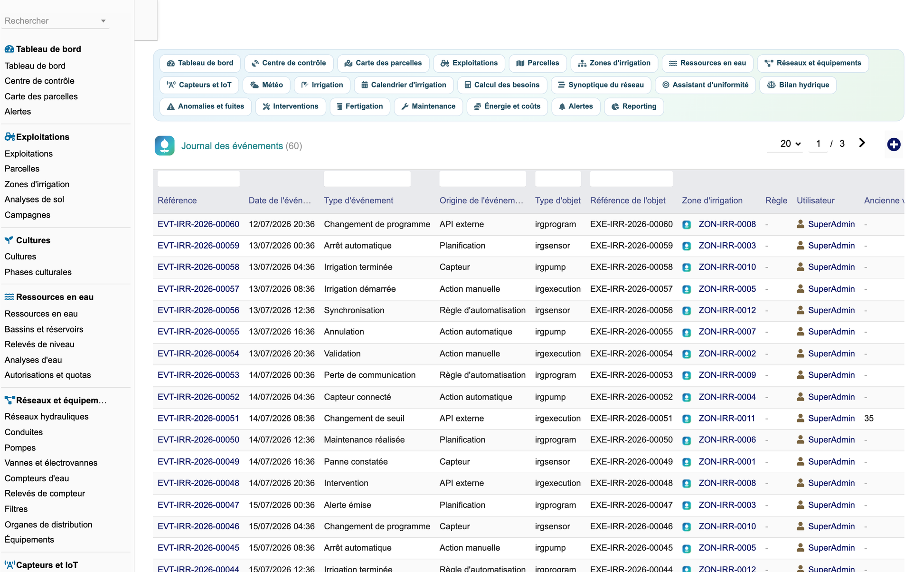Open Énergie et coûts tab
Screen dimensions: 924x572
click(x=507, y=106)
